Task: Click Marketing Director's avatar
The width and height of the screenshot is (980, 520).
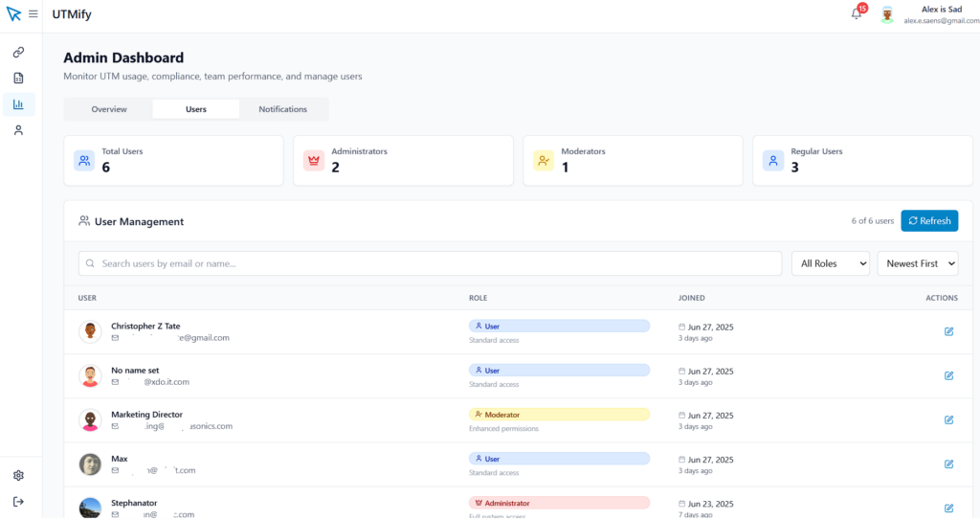Action: [90, 419]
